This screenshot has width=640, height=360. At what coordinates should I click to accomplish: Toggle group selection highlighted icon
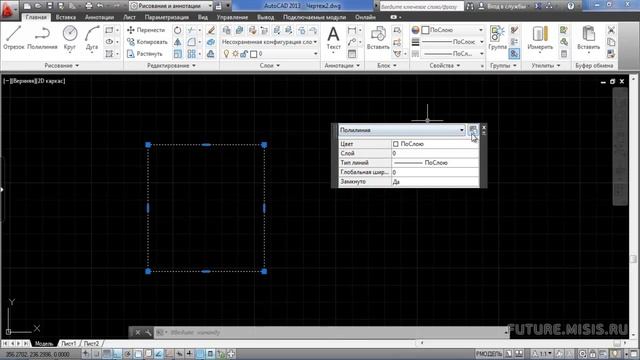[514, 54]
